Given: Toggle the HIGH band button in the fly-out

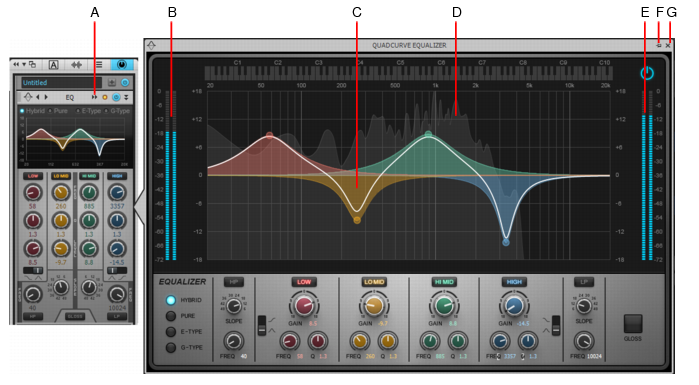Looking at the screenshot, I should [514, 282].
